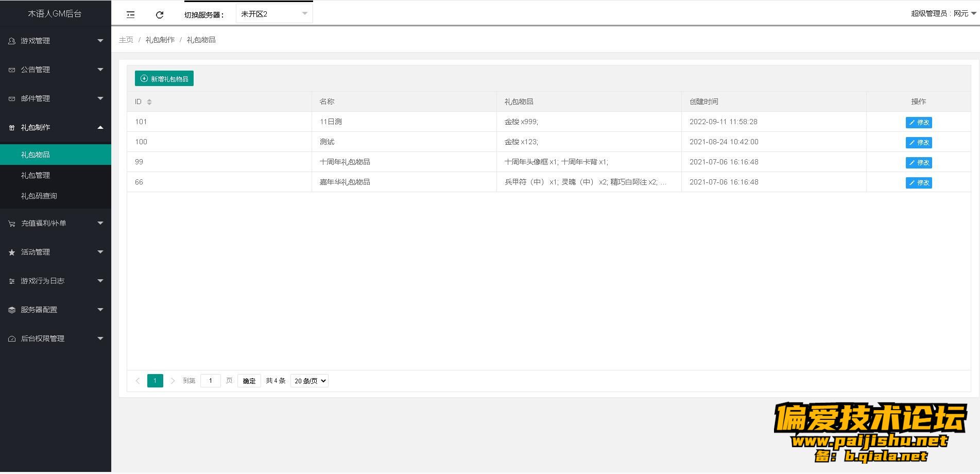
Task: Click the 新增礼包物品 button
Action: point(164,79)
